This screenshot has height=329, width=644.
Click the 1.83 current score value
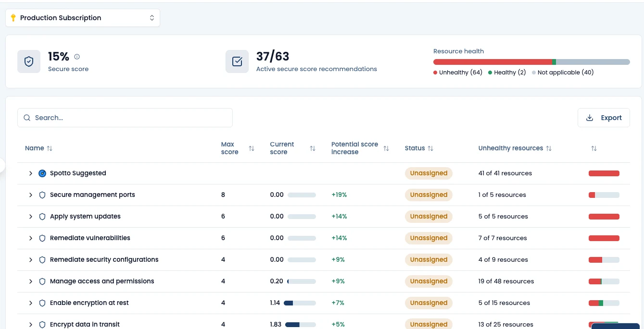pyautogui.click(x=276, y=325)
